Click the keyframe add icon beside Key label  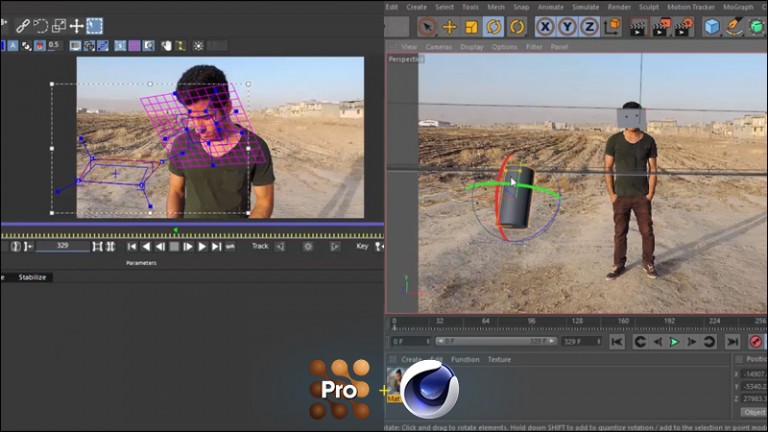[x=379, y=246]
